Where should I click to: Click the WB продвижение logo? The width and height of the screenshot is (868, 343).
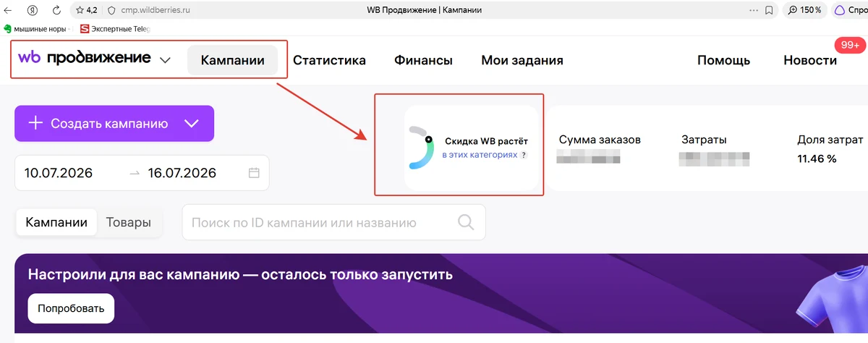point(84,59)
